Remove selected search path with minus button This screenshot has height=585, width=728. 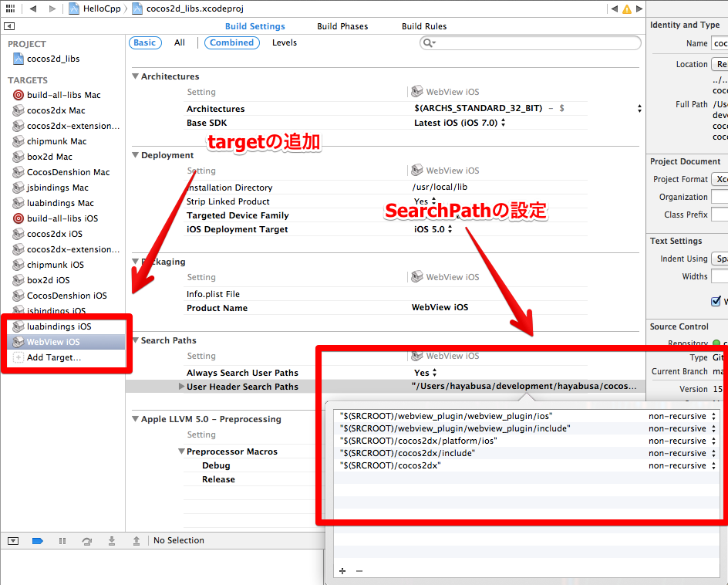coord(359,571)
